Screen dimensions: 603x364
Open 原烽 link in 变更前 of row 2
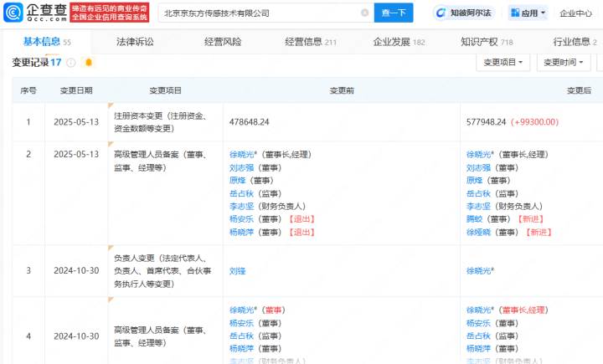[x=237, y=180]
